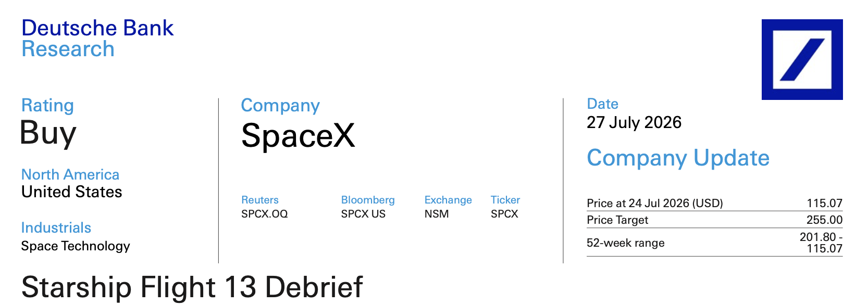
Task: Select the date 27 July 2026
Action: 634,122
